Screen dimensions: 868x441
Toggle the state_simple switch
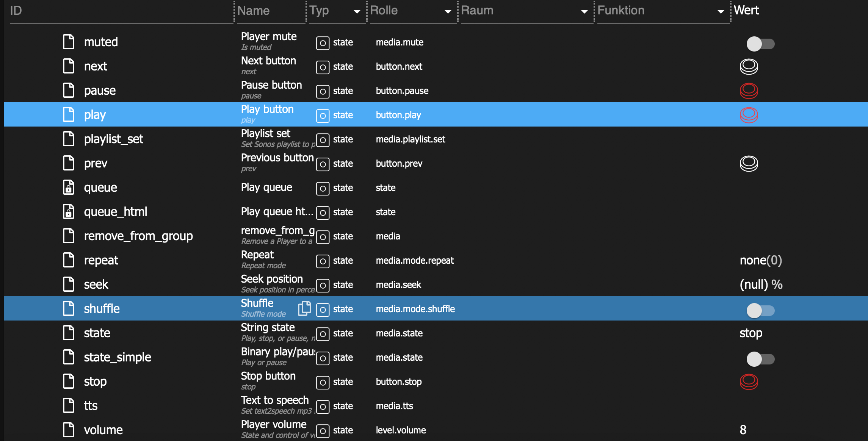click(x=760, y=359)
